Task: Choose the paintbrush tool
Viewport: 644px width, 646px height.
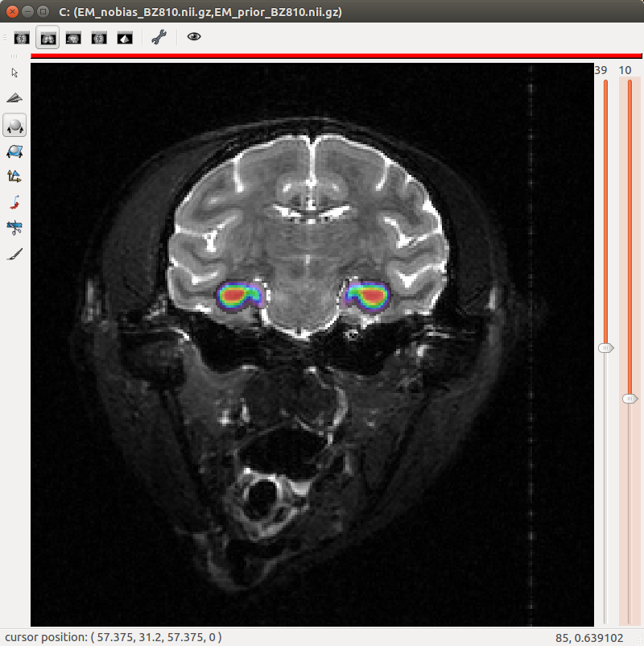Action: 14,254
